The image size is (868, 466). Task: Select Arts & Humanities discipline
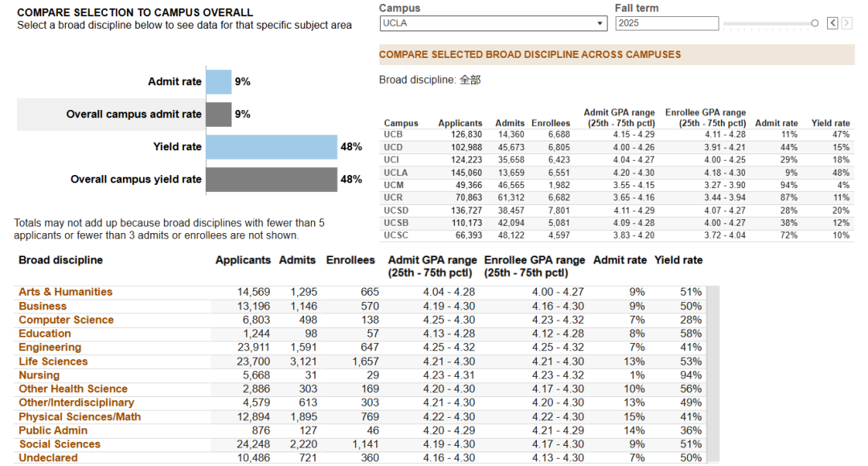pos(65,292)
